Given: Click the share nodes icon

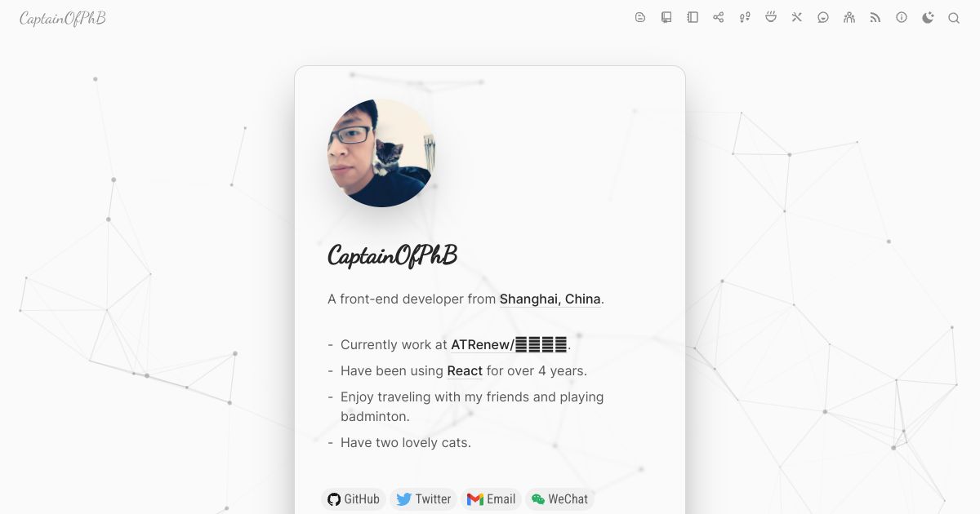Looking at the screenshot, I should click(719, 17).
